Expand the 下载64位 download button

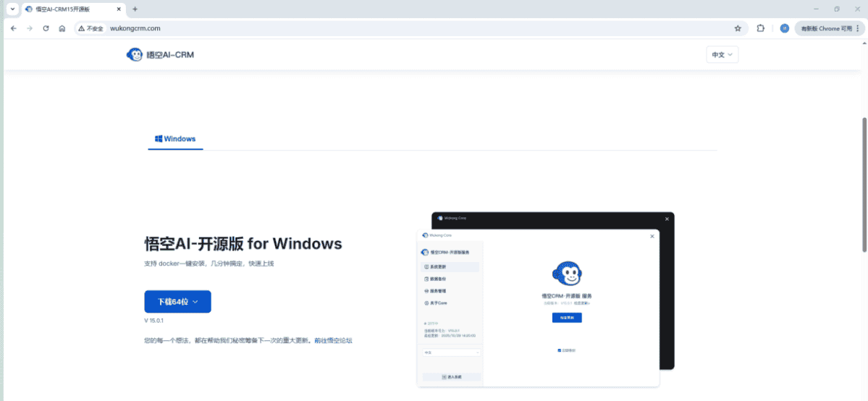tap(177, 301)
